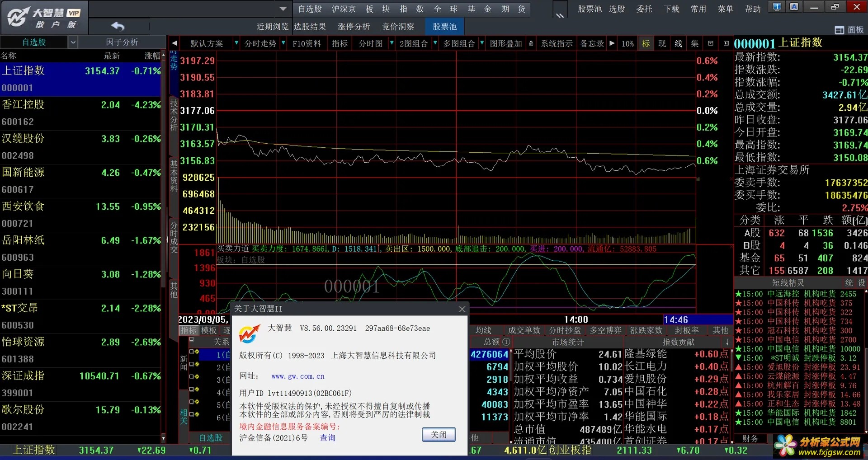The height and width of the screenshot is (460, 868).
Task: Open the 备忘录 toolbar item
Action: 592,44
